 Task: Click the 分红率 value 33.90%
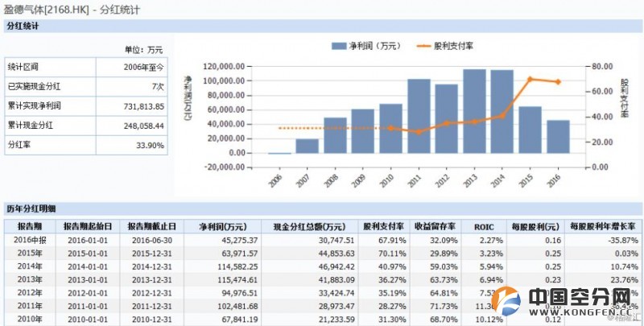(x=150, y=145)
